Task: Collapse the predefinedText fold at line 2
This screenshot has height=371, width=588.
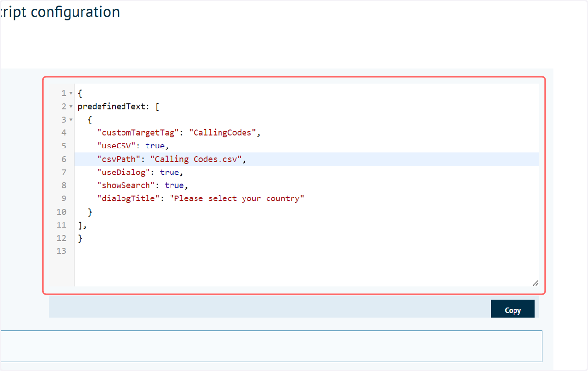Action: pyautogui.click(x=71, y=106)
